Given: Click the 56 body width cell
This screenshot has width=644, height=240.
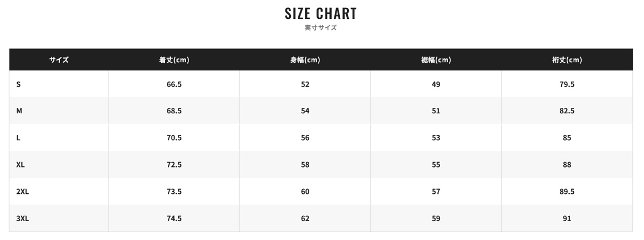Looking at the screenshot, I should tap(305, 137).
